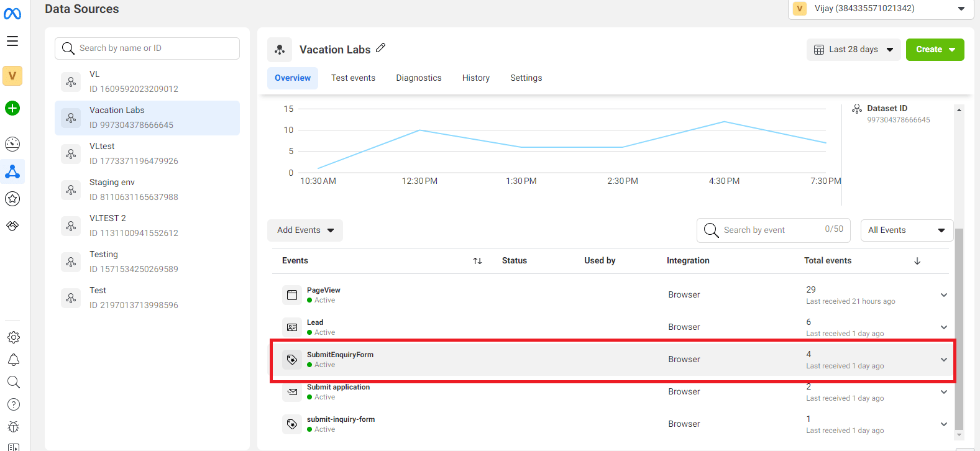The image size is (980, 451).
Task: Click the pencil icon beside Vacation Labs
Action: pos(381,48)
